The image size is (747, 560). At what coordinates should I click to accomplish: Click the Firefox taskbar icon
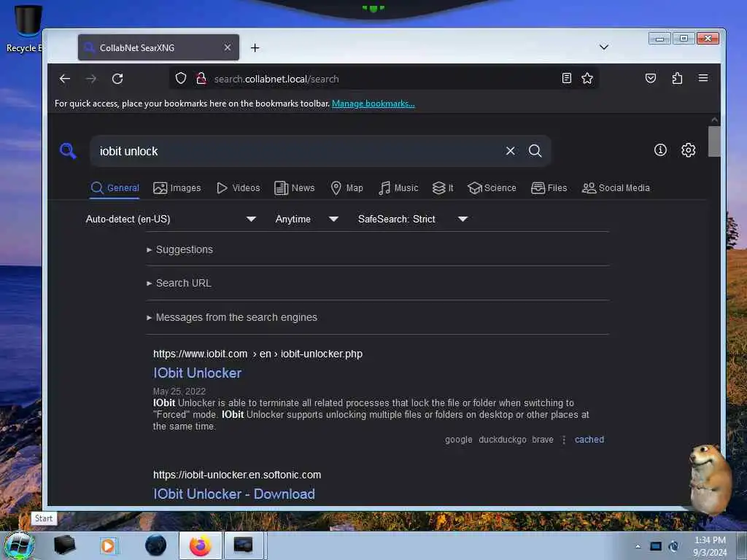tap(200, 545)
